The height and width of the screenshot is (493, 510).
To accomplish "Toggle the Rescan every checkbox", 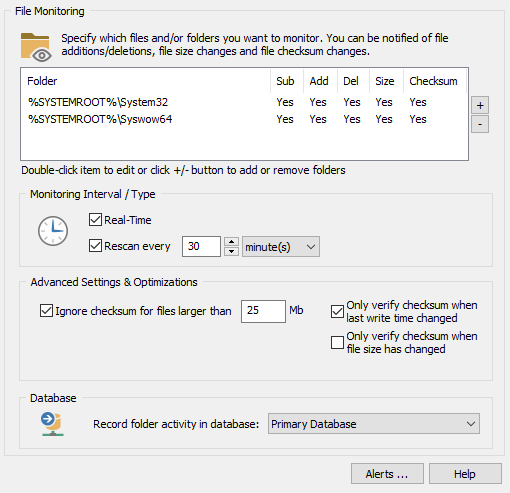I will (x=95, y=246).
